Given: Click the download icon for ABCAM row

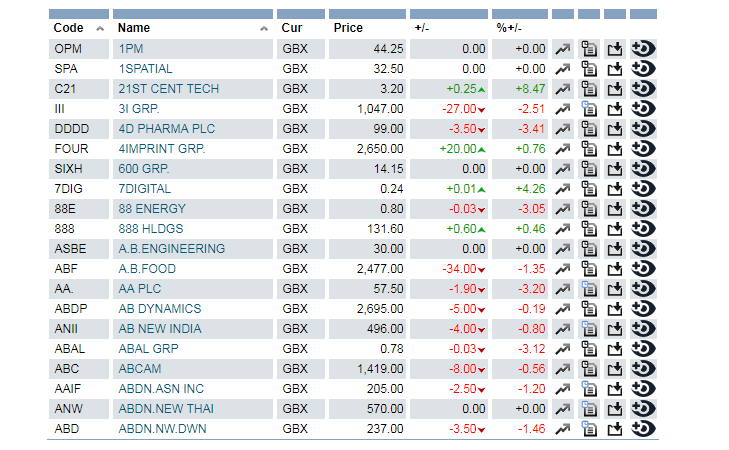Looking at the screenshot, I should point(615,369).
